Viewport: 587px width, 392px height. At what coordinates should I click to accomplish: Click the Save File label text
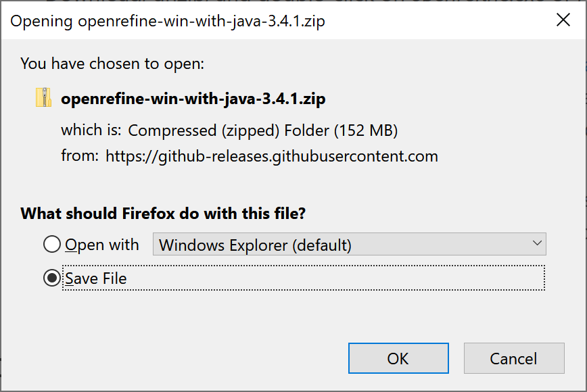tap(95, 278)
